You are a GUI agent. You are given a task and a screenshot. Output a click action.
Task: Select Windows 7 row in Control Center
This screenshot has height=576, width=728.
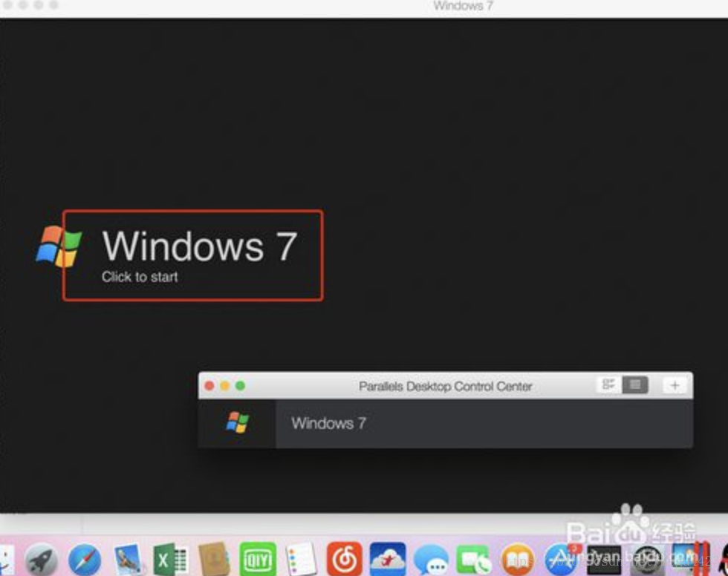coord(445,423)
